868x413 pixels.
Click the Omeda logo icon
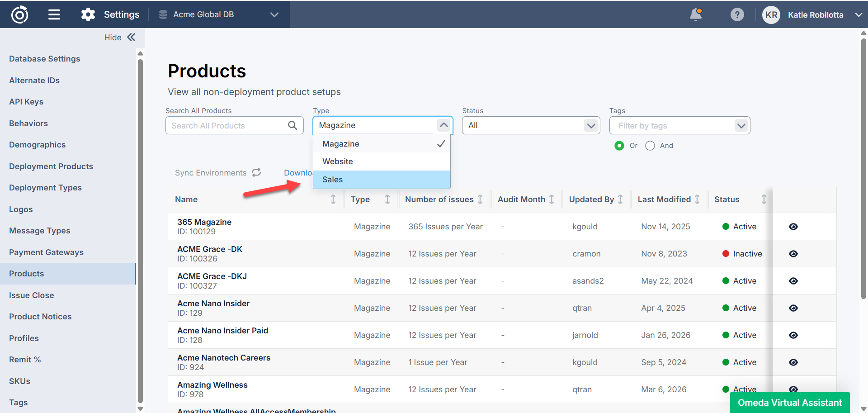click(x=19, y=14)
